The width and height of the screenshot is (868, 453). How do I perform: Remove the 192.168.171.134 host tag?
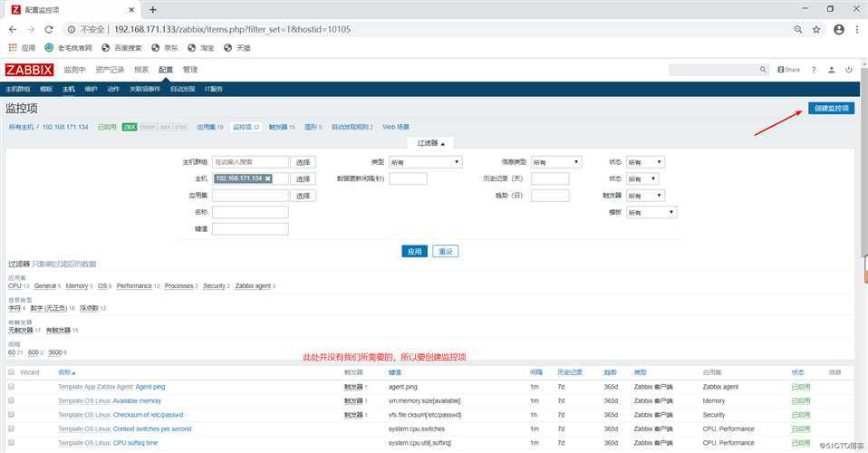coord(268,178)
